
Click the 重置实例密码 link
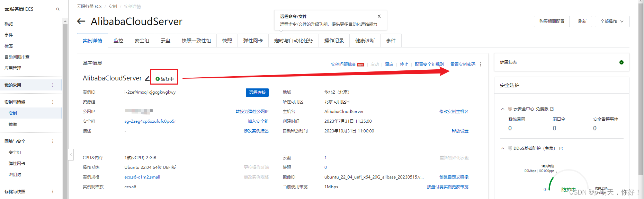click(x=463, y=64)
